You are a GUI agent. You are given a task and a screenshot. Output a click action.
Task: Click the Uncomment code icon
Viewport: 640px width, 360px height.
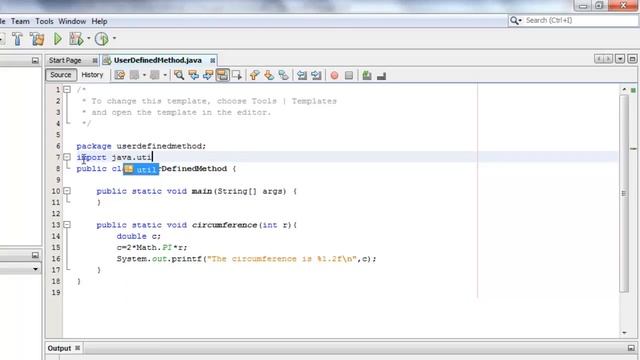pos(381,76)
